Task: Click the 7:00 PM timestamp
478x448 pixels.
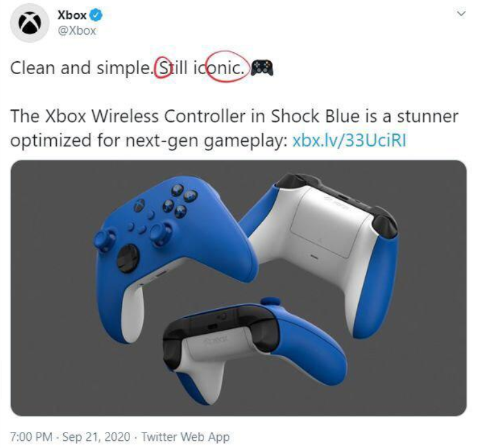Action: (31, 436)
